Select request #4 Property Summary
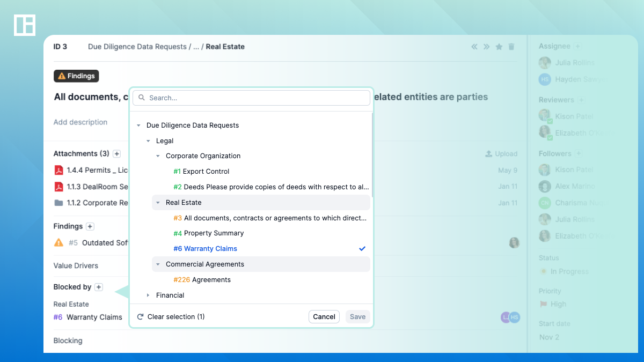 (x=209, y=233)
